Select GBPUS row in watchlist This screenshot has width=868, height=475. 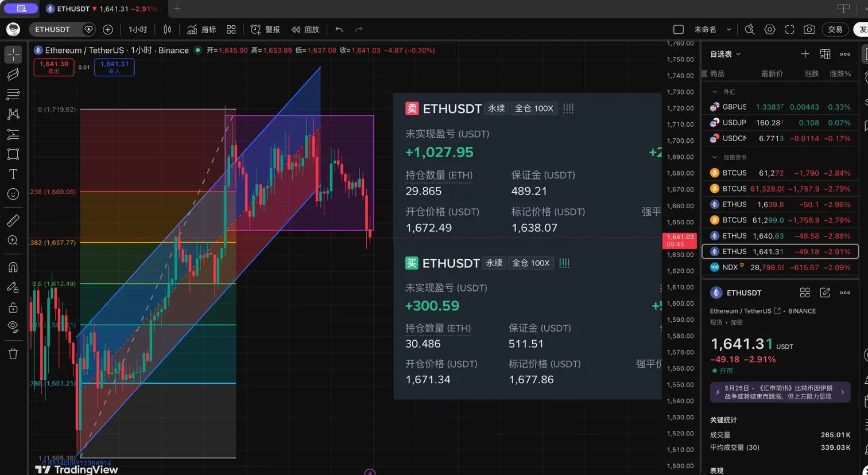[x=780, y=107]
